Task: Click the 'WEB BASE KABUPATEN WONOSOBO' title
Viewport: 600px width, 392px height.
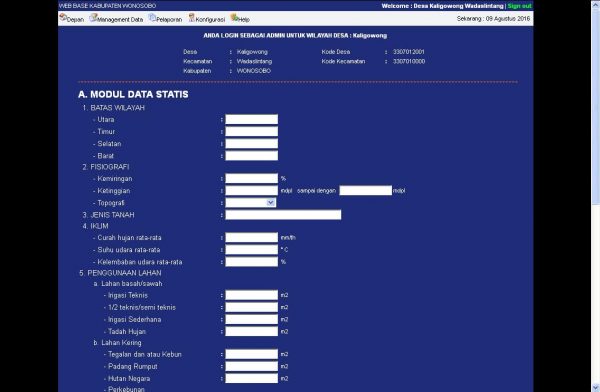Action: pos(107,6)
